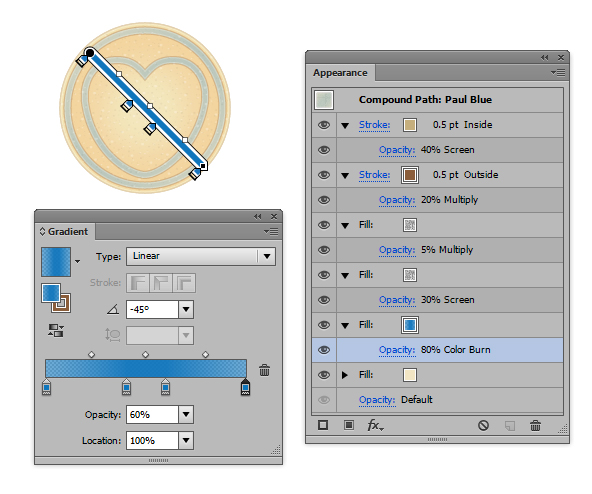Hide the 0.5 pt Inside stroke

[324, 125]
